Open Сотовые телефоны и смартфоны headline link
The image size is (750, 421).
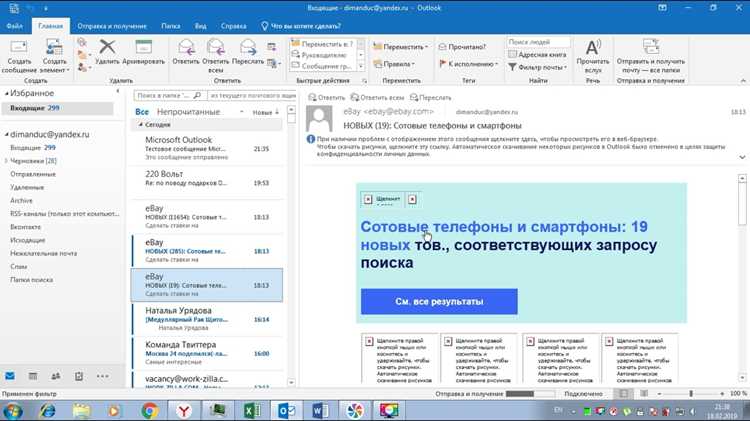point(504,235)
